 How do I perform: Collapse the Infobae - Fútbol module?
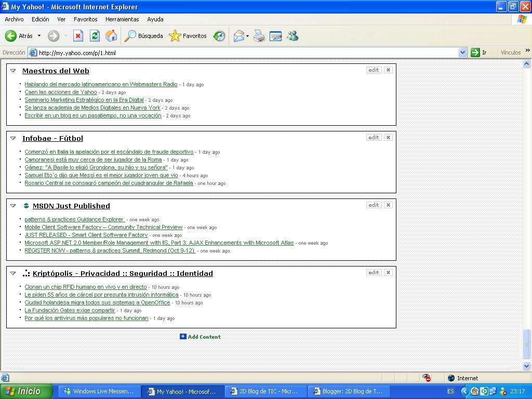[13, 138]
